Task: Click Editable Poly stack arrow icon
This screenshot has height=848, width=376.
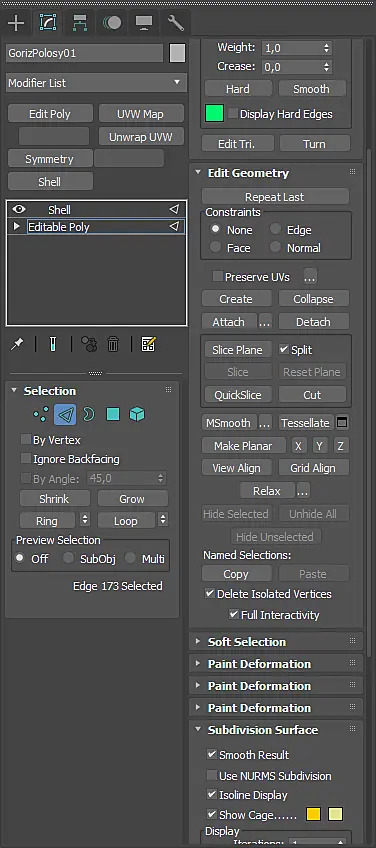Action: (174, 227)
